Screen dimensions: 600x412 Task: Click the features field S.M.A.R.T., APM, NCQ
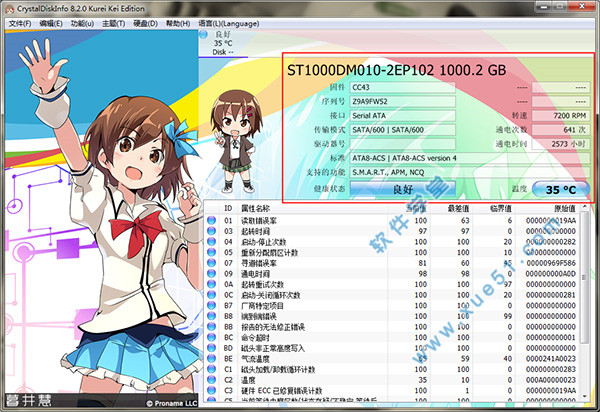tap(470, 172)
